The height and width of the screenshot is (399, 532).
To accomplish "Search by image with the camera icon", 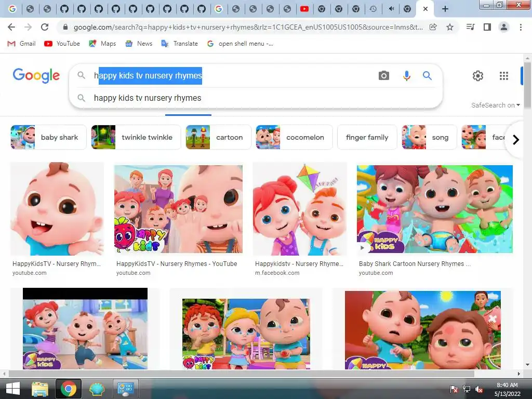I will 384,76.
